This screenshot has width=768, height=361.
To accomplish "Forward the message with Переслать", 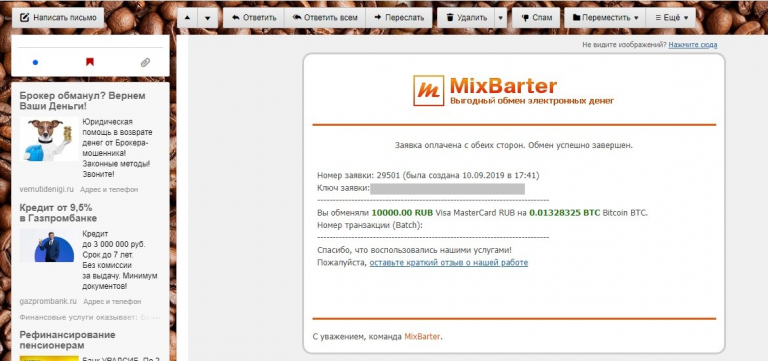I will tap(399, 18).
